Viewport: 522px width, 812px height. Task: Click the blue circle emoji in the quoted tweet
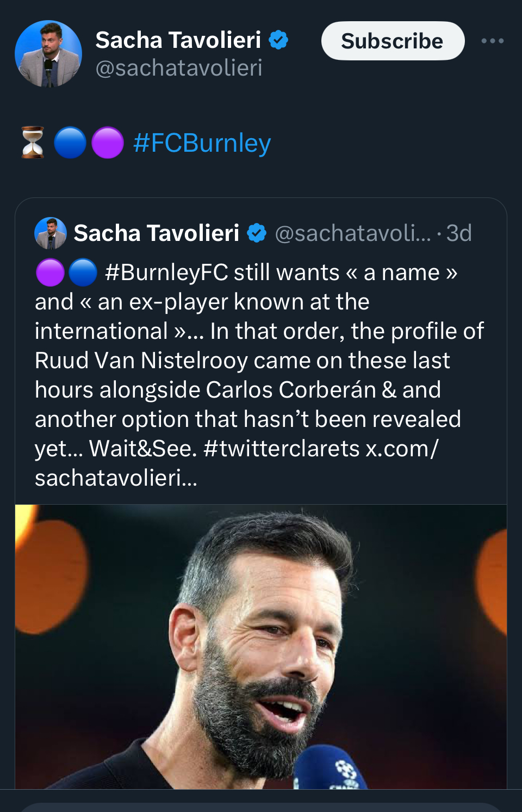(x=83, y=272)
